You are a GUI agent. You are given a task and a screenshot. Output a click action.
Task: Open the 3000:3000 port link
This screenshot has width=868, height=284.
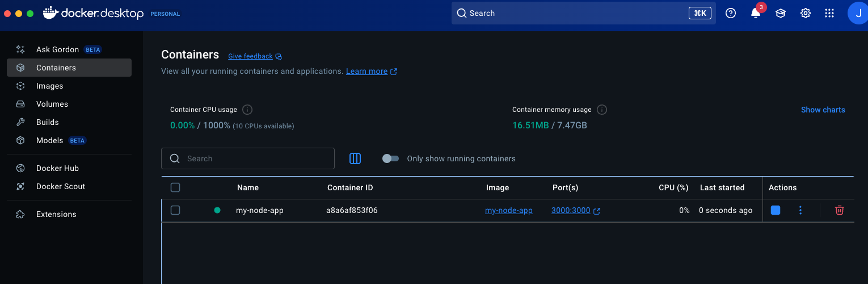point(571,210)
